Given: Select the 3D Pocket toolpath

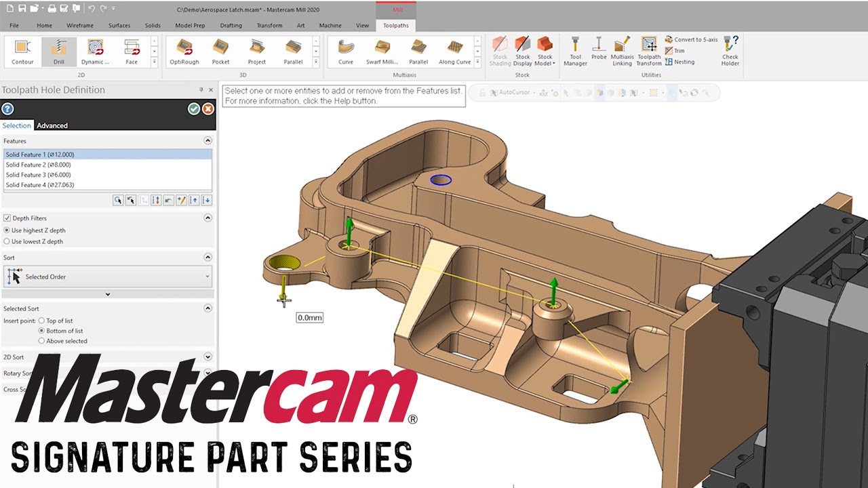Looking at the screenshot, I should click(x=220, y=52).
